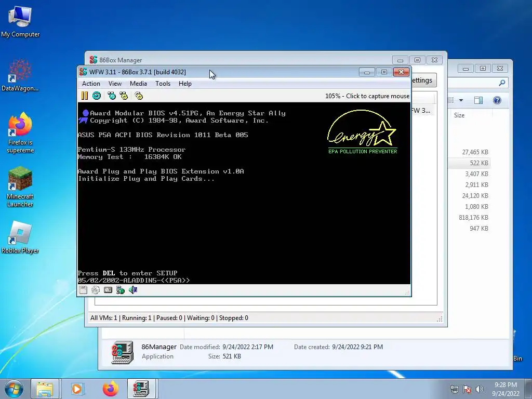The width and height of the screenshot is (532, 399).
Task: Open the Media menu
Action: [x=138, y=84]
